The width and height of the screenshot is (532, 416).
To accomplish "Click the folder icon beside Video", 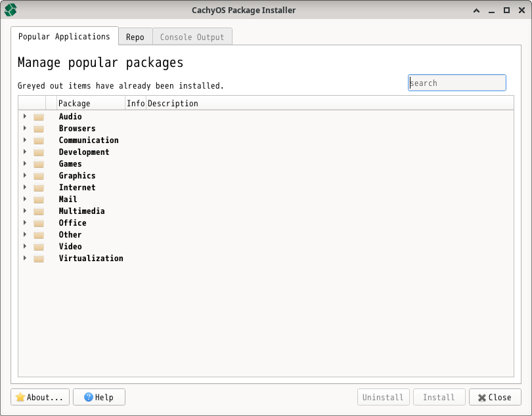I will coord(38,246).
